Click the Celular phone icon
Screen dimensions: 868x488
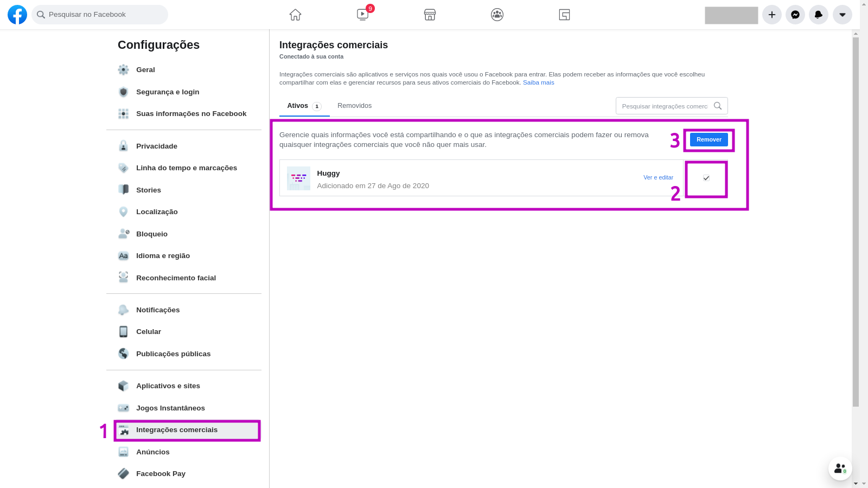tap(124, 332)
